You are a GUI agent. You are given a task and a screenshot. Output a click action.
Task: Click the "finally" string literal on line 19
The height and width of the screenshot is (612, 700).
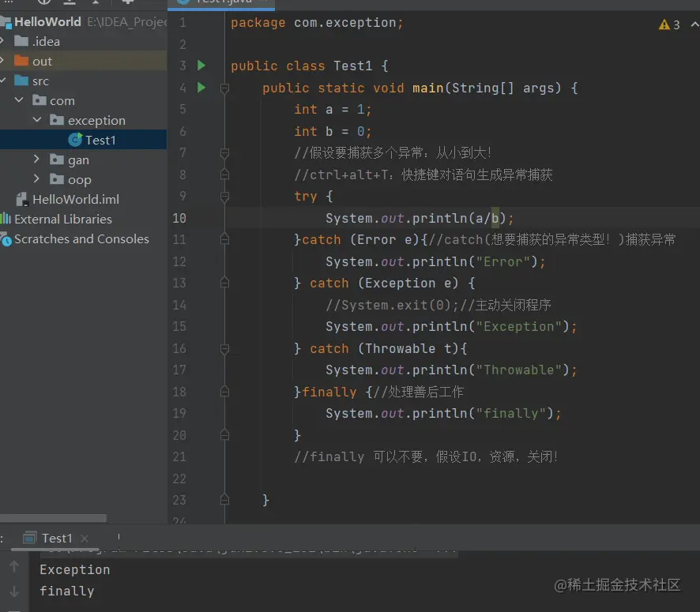tap(510, 414)
